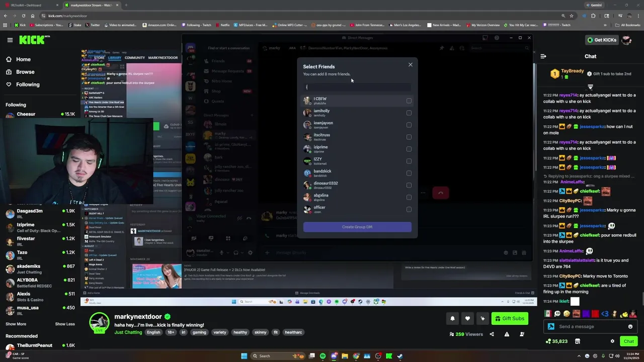
Task: Click friend search field in Select Friends
Action: tap(357, 87)
